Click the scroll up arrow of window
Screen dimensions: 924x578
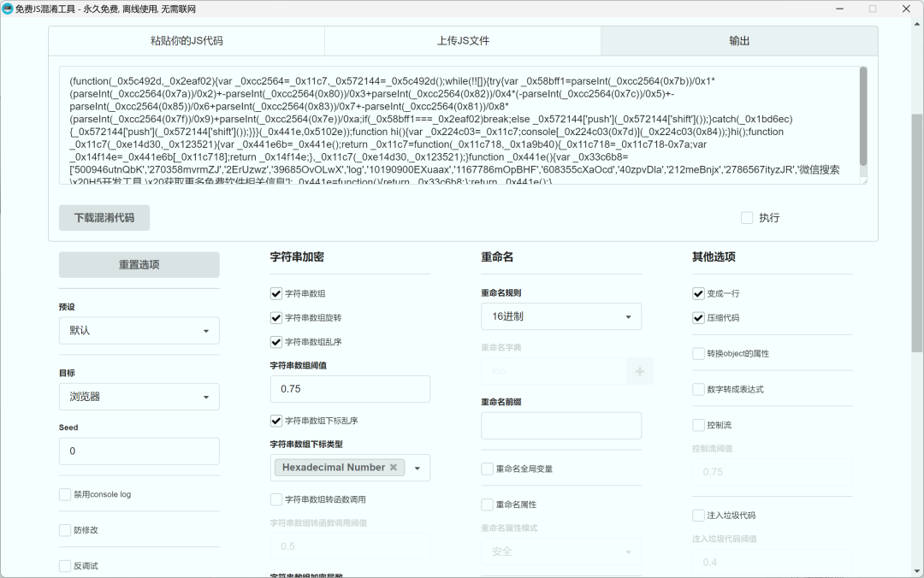click(917, 24)
